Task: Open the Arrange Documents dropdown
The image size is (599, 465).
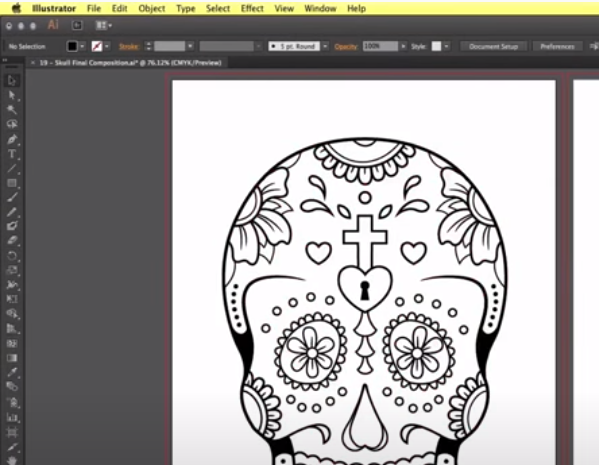Action: point(104,26)
